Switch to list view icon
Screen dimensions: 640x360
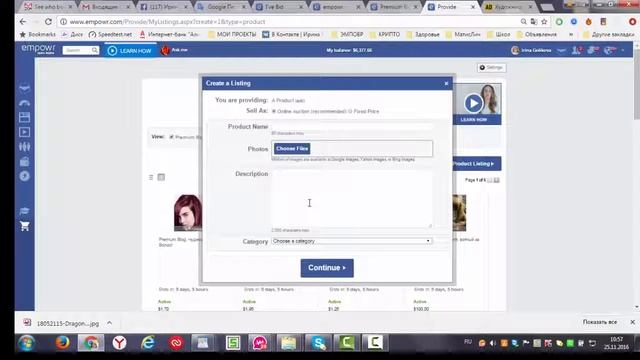pos(151,177)
